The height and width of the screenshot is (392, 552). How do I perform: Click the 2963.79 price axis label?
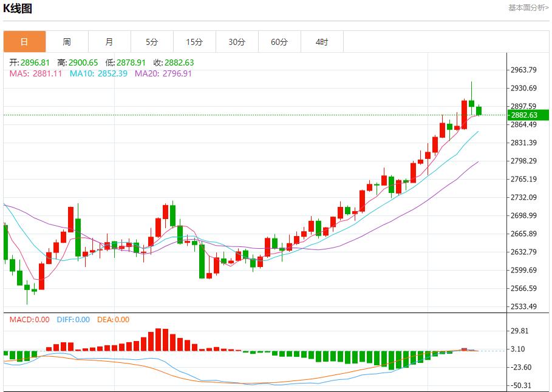point(523,70)
